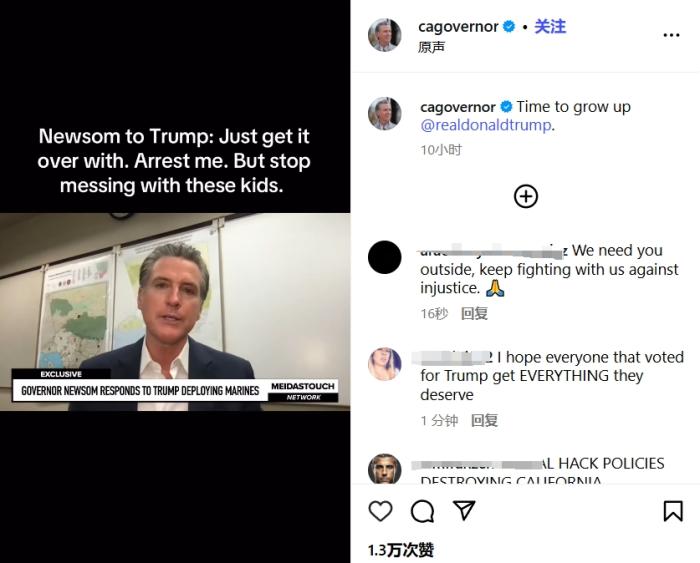This screenshot has height=563, width=700.
Task: Open second commenter's profile picture
Action: [x=385, y=364]
